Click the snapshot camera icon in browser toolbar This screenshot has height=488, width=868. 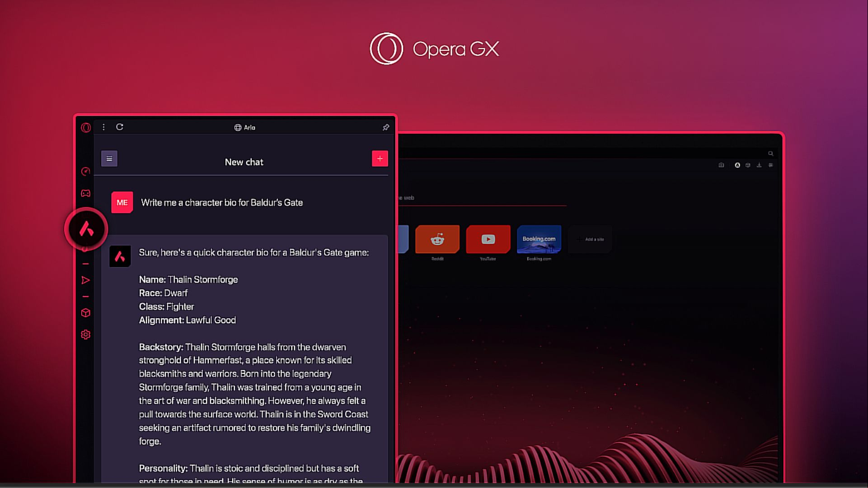point(721,165)
